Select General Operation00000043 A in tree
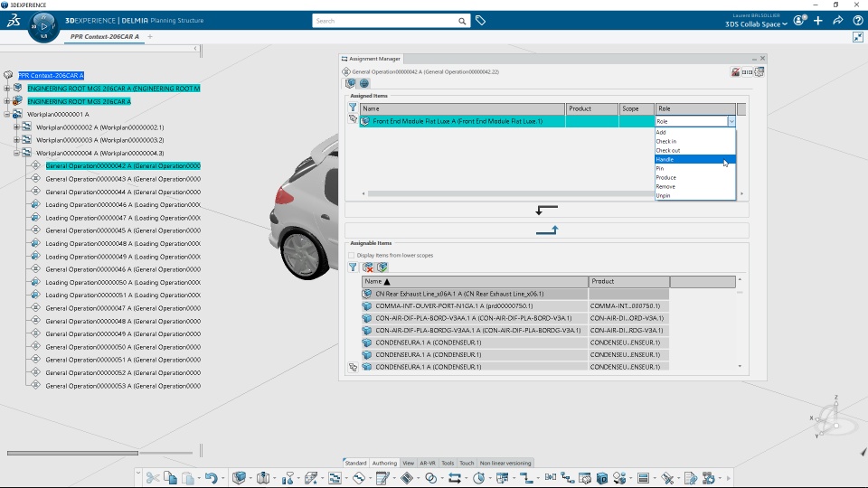 click(x=122, y=179)
